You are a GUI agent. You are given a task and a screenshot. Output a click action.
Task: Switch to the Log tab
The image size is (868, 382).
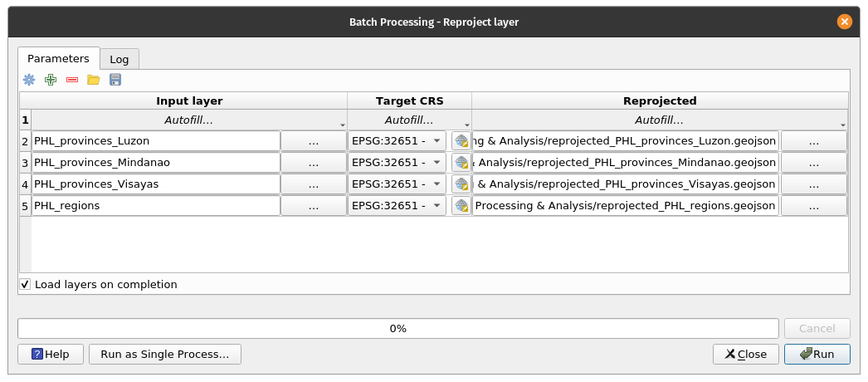point(119,59)
